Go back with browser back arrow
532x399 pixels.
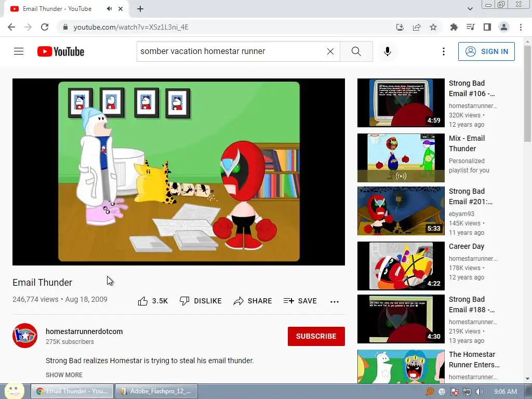coord(11,27)
